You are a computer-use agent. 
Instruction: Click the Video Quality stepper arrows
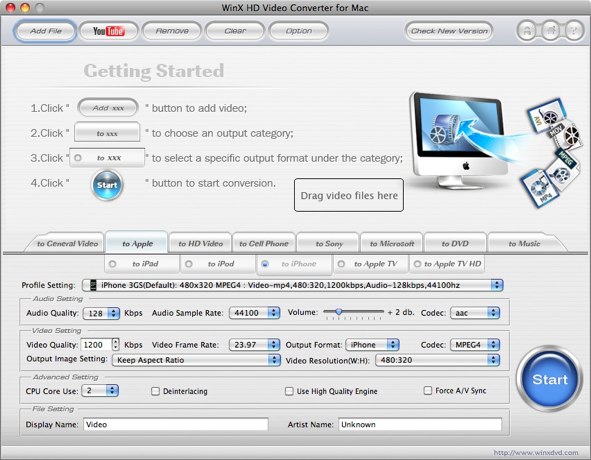click(x=116, y=345)
